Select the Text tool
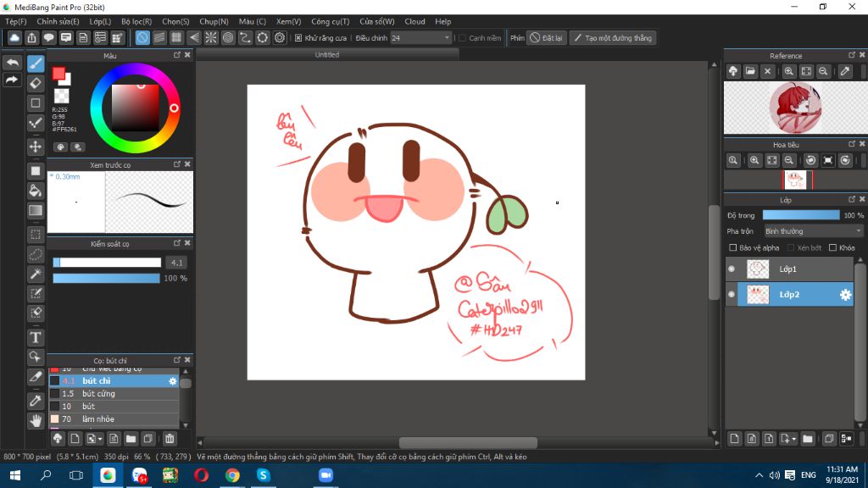 click(36, 337)
